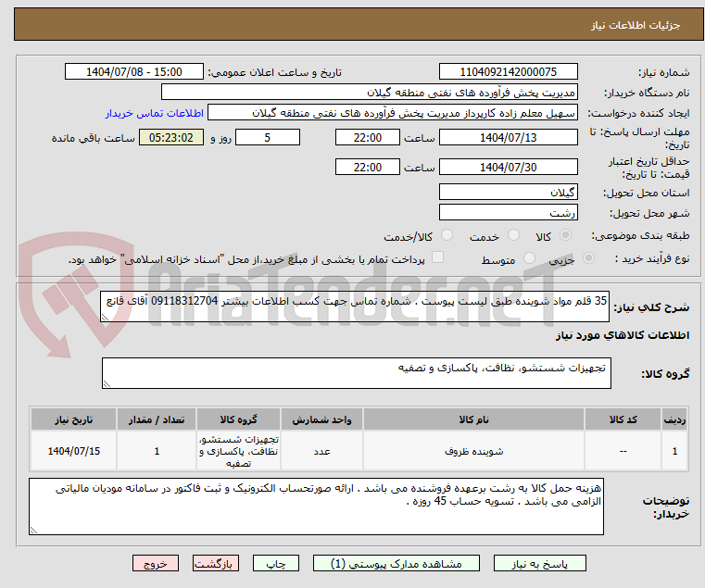Click the quantity cell in row 1
Image resolution: width=705 pixels, height=588 pixels.
157,451
